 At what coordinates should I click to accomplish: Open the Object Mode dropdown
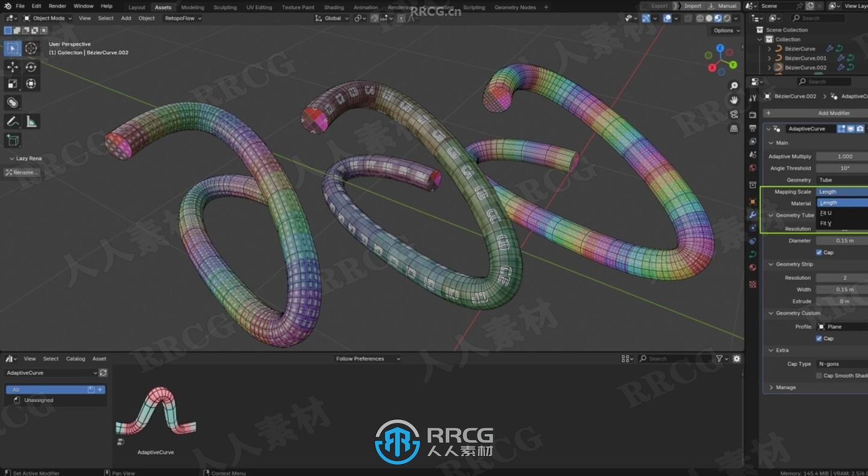[49, 18]
